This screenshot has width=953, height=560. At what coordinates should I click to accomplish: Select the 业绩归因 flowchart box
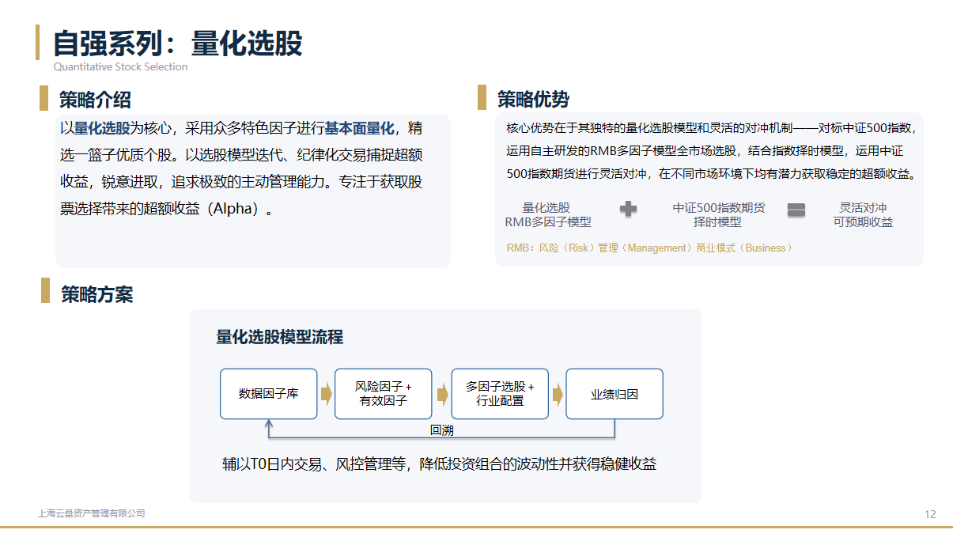[x=615, y=394]
